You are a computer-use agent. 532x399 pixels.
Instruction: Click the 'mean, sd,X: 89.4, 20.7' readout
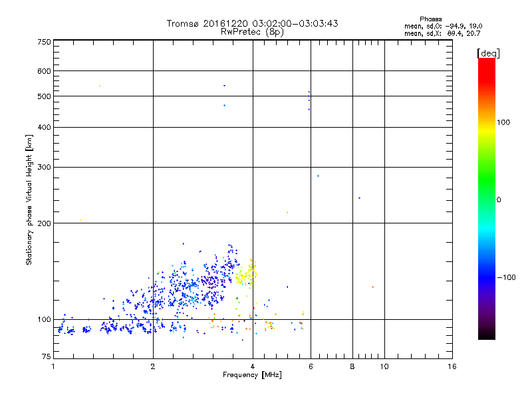point(442,33)
